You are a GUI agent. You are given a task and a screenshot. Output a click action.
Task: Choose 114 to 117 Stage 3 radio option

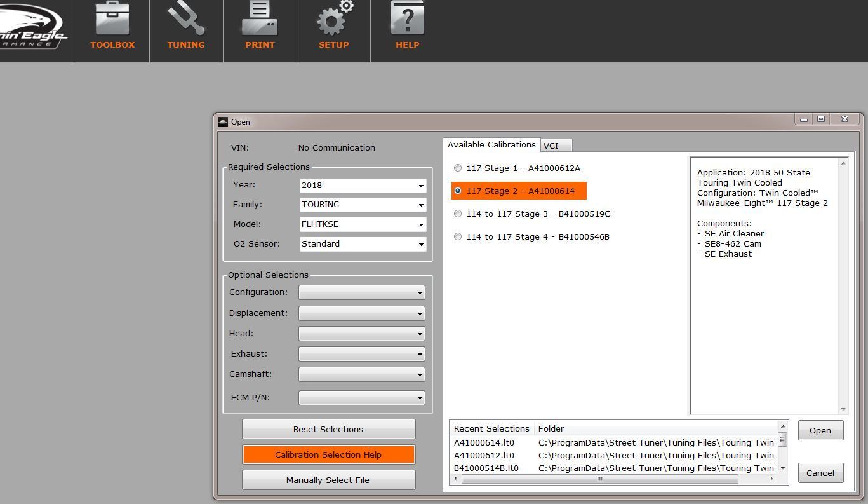458,214
